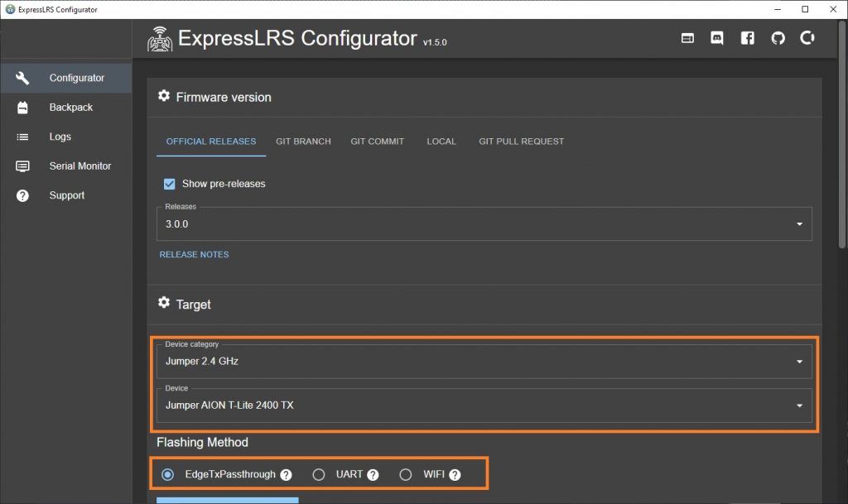
Task: Click the Jumper AION T-Lite 2400 TX value
Action: pos(229,406)
